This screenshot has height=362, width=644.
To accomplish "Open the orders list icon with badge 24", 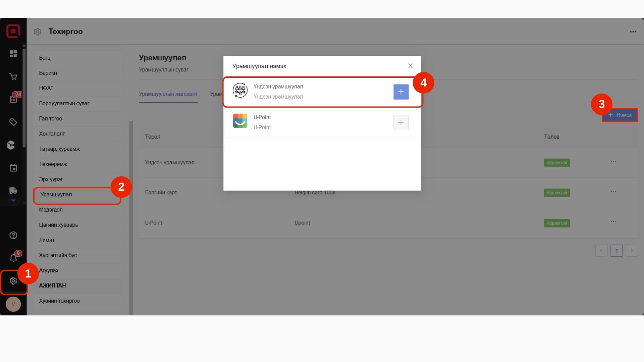I will [x=13, y=99].
